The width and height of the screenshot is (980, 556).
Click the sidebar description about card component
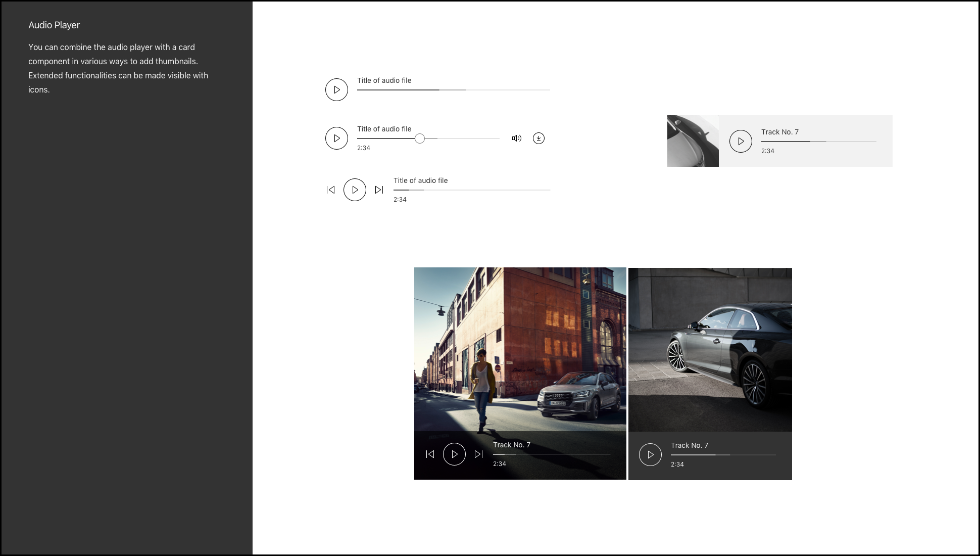coord(118,68)
